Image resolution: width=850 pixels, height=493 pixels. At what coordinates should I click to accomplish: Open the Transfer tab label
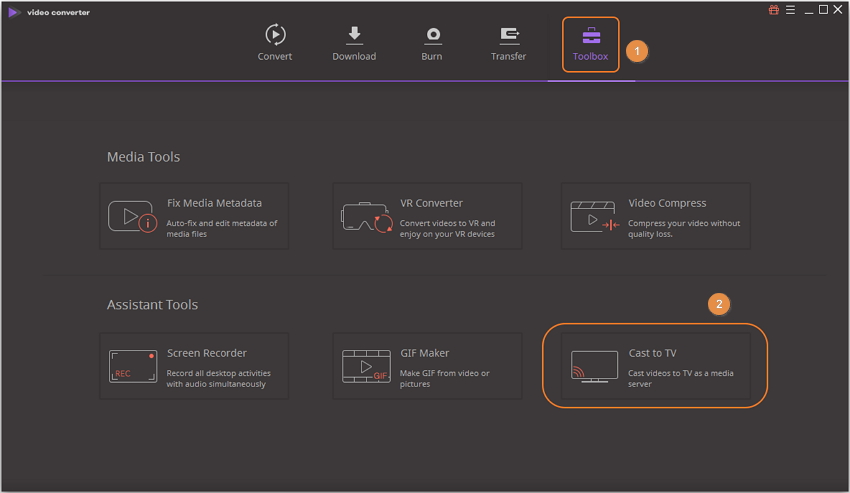pyautogui.click(x=508, y=56)
